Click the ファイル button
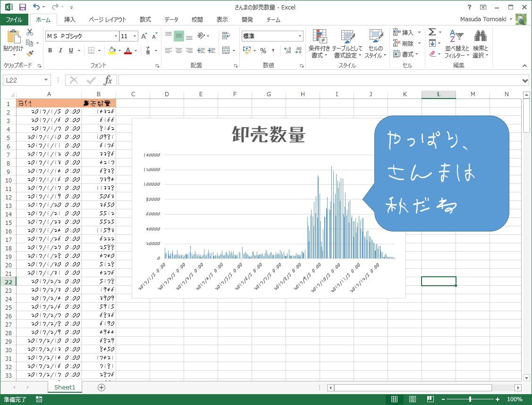 click(x=14, y=20)
